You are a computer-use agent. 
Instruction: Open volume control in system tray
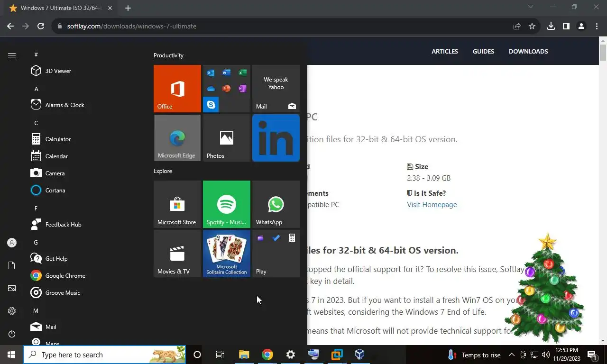click(x=546, y=355)
